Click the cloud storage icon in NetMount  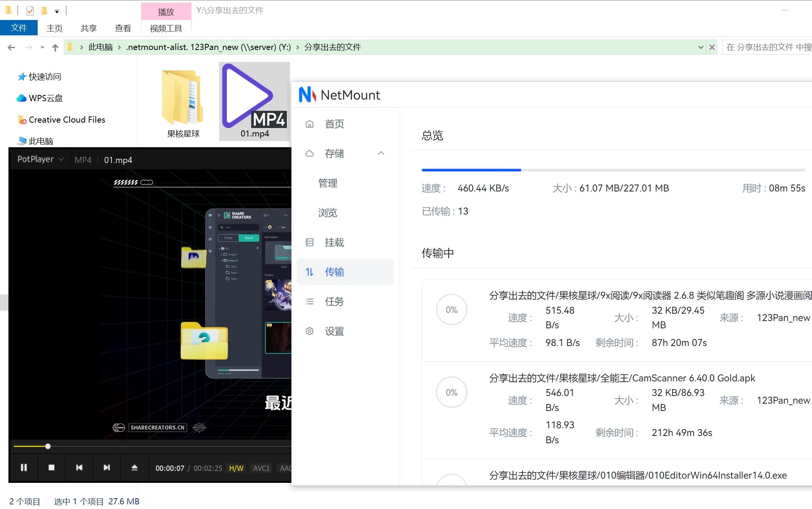click(309, 153)
